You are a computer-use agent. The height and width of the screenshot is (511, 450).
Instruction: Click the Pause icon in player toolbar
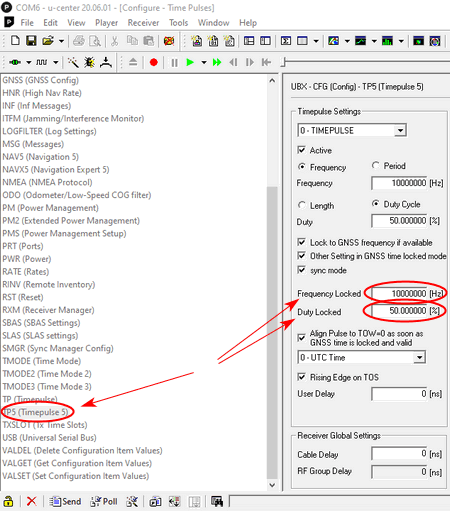click(174, 62)
